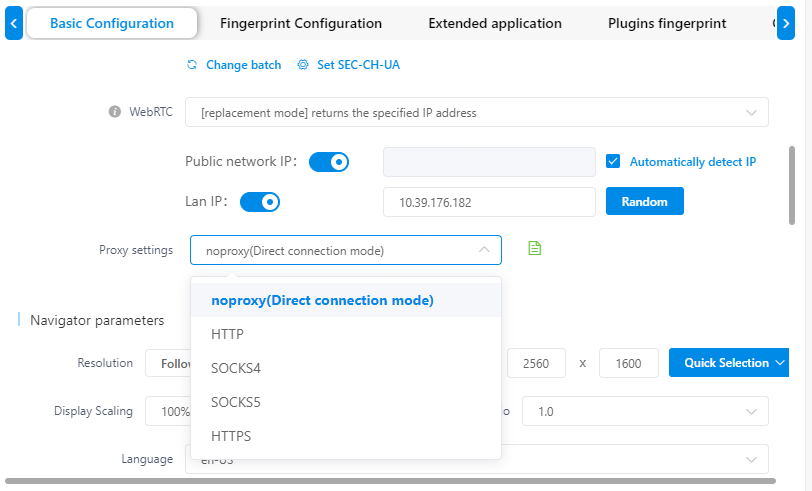Click the resolution width field showing 2560

coord(535,363)
